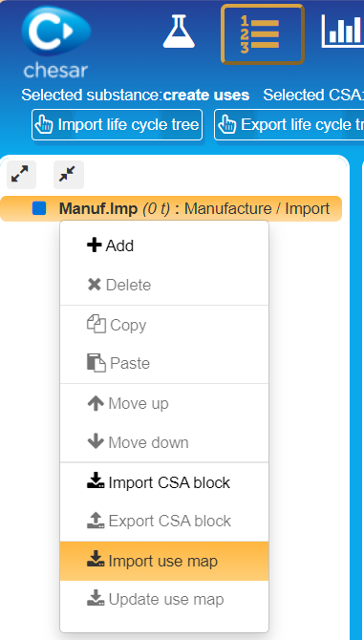Image resolution: width=364 pixels, height=640 pixels.
Task: Choose Update use map entry
Action: click(164, 600)
